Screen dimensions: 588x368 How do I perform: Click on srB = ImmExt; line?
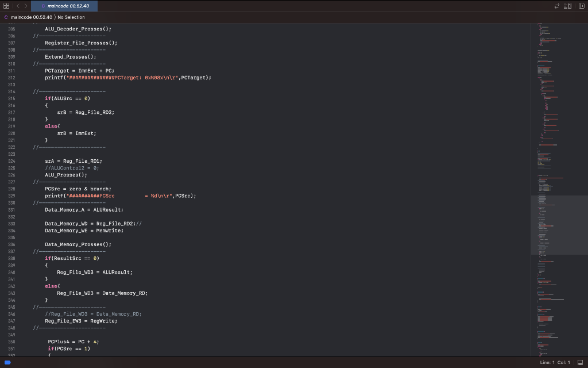click(76, 133)
